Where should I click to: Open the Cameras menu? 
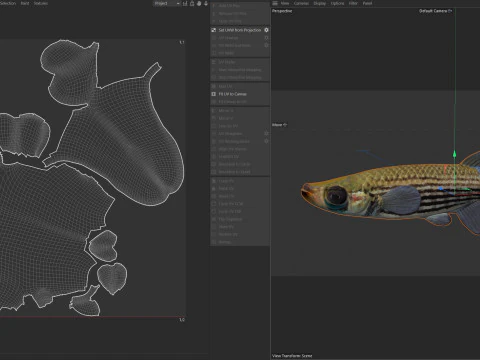pyautogui.click(x=301, y=3)
